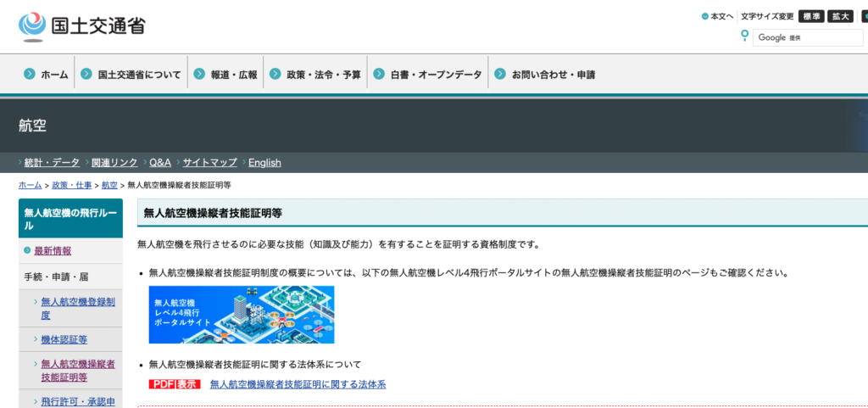Click the arrow icon beside ホーム
The image size is (868, 408).
tap(30, 74)
